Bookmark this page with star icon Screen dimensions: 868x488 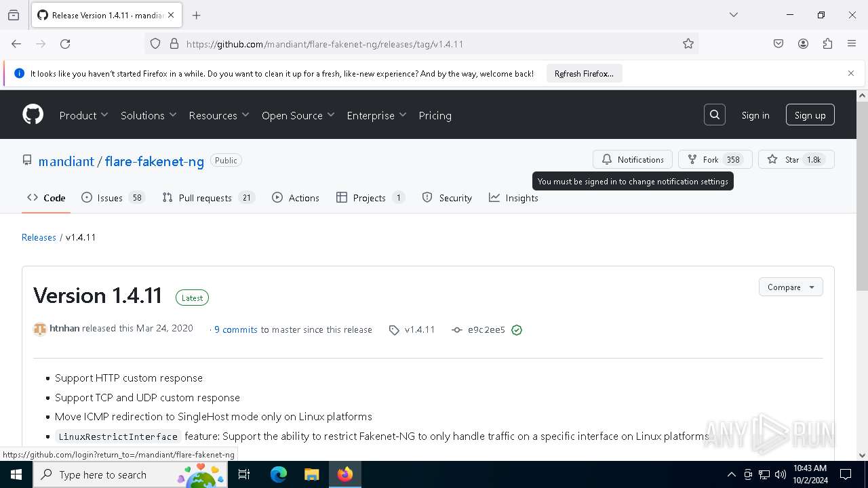tap(688, 44)
